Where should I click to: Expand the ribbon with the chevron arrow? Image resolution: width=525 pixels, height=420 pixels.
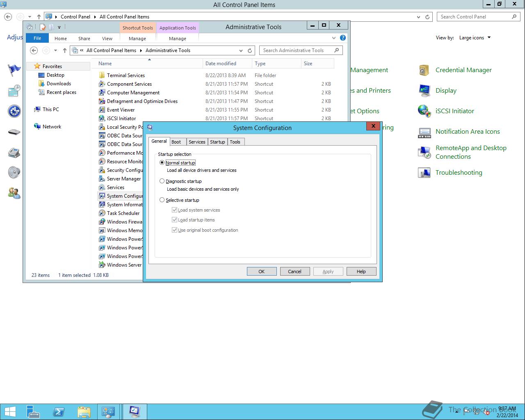click(x=334, y=38)
